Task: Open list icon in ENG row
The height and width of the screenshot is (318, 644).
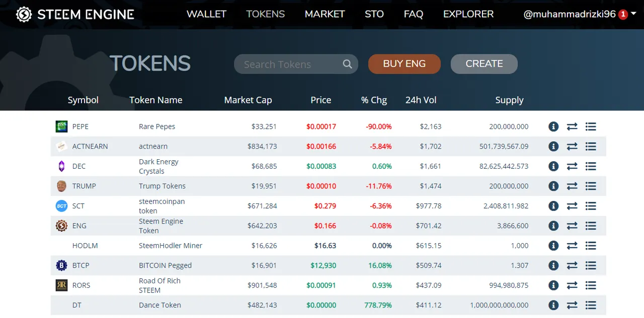Action: (591, 226)
